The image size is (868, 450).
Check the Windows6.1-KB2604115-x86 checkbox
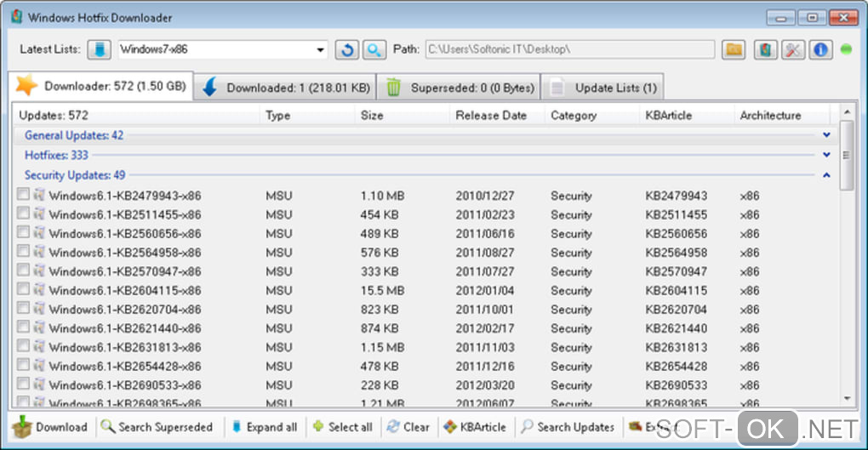[23, 288]
